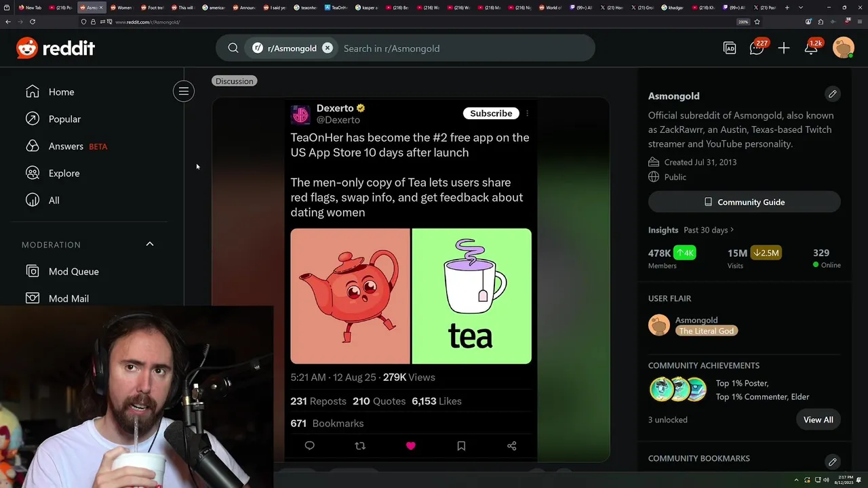Click the Dexerto profile avatar
This screenshot has height=488, width=868.
point(300,114)
